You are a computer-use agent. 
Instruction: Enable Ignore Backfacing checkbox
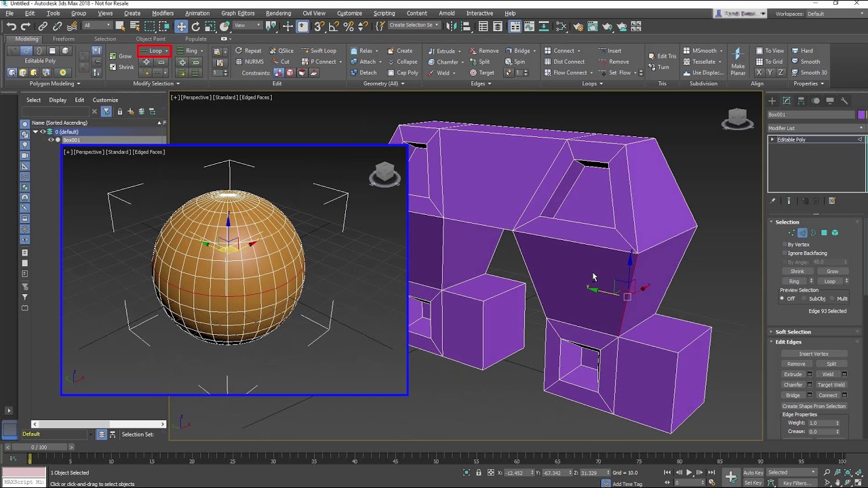point(785,253)
